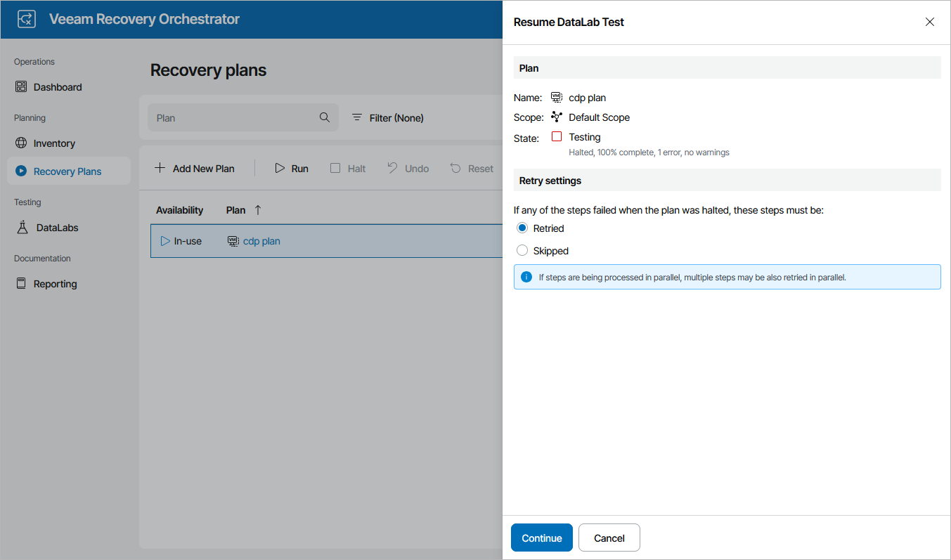Click the red Testing state icon
Image resolution: width=951 pixels, height=560 pixels.
[556, 136]
